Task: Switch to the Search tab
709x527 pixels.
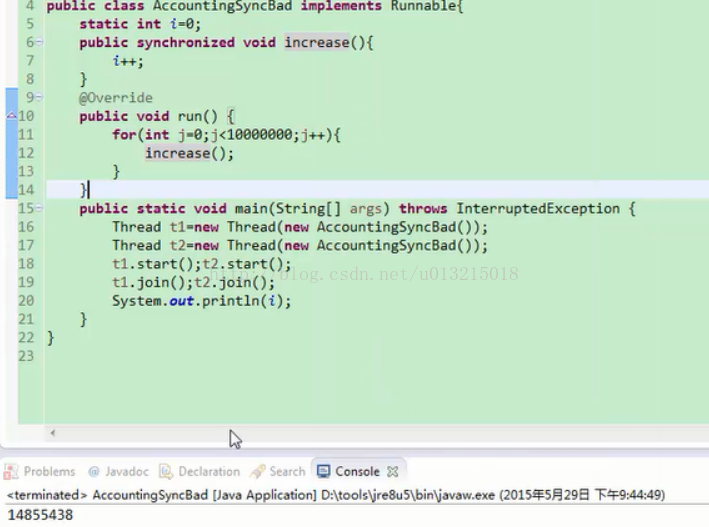Action: (279, 471)
